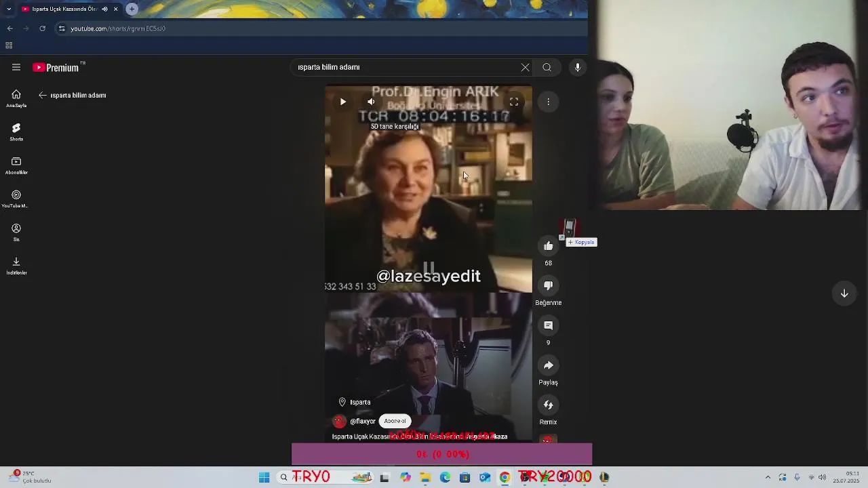The image size is (868, 488).
Task: Open the Remix option
Action: pos(548,405)
